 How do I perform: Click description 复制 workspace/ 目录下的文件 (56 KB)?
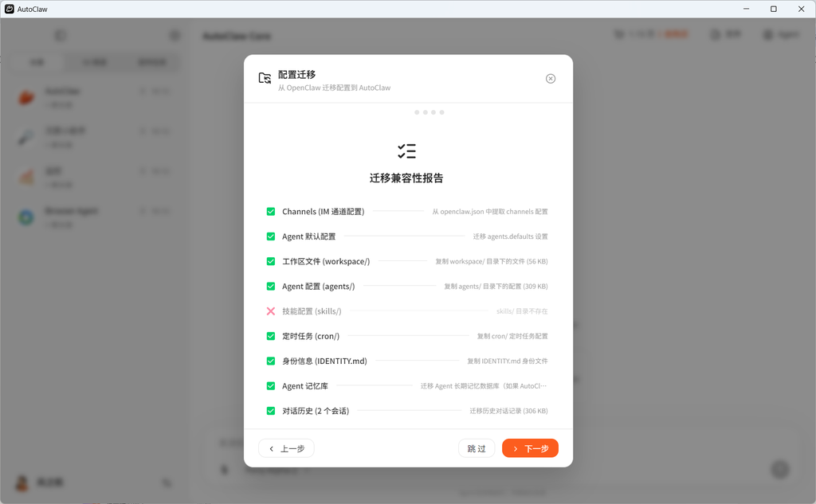(491, 262)
